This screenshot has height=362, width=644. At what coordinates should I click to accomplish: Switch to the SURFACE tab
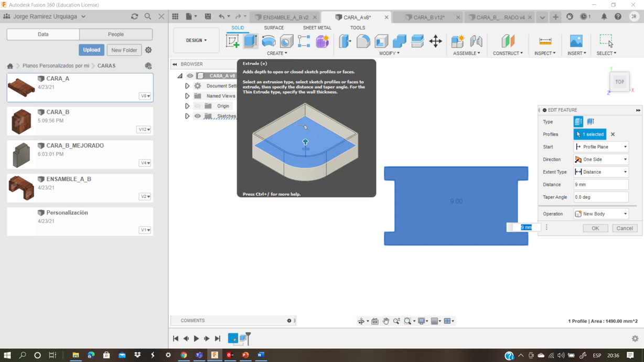tap(274, 28)
